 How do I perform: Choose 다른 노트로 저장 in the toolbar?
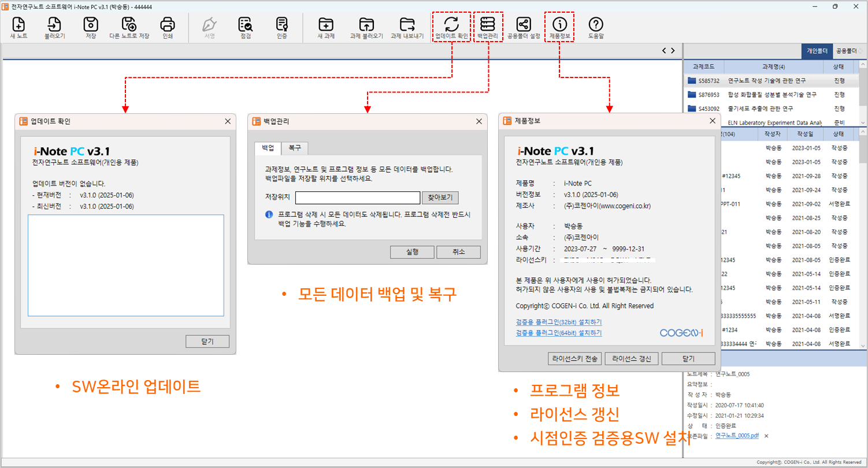[x=129, y=28]
